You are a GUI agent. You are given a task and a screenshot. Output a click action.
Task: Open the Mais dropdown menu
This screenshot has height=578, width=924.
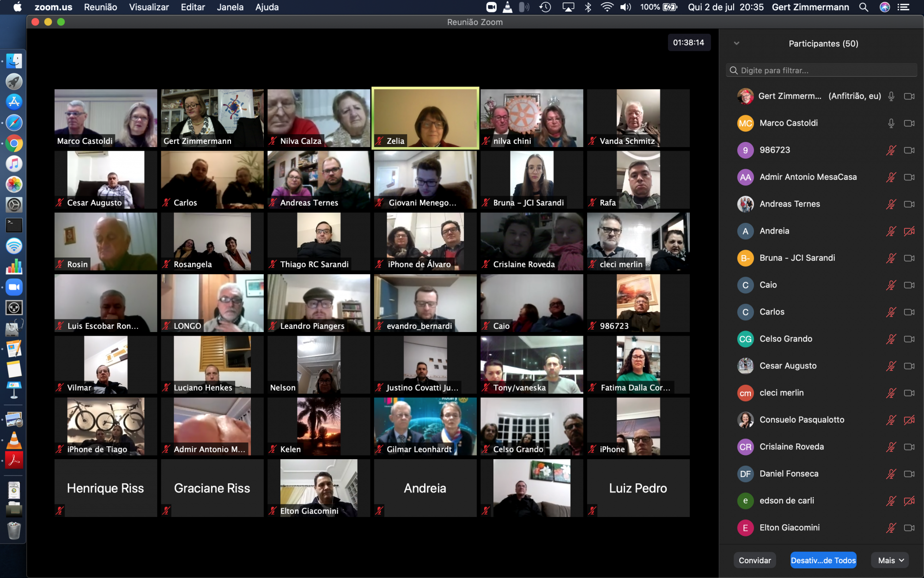(x=890, y=560)
